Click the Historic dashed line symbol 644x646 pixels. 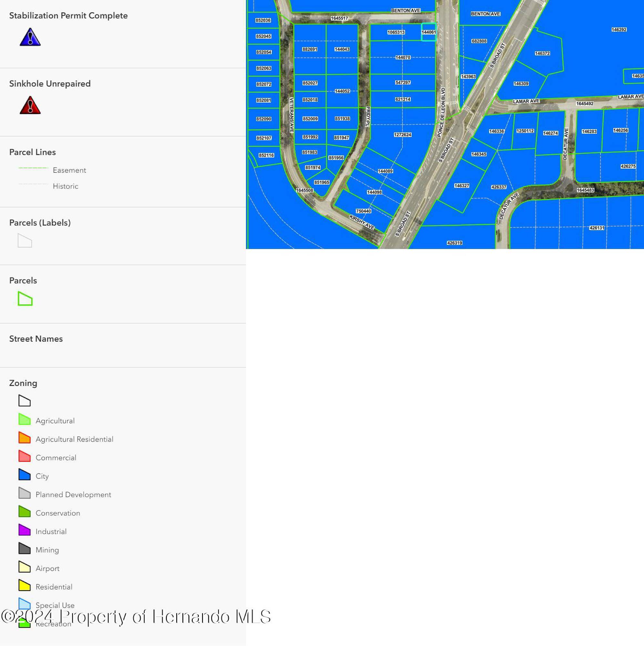(34, 184)
